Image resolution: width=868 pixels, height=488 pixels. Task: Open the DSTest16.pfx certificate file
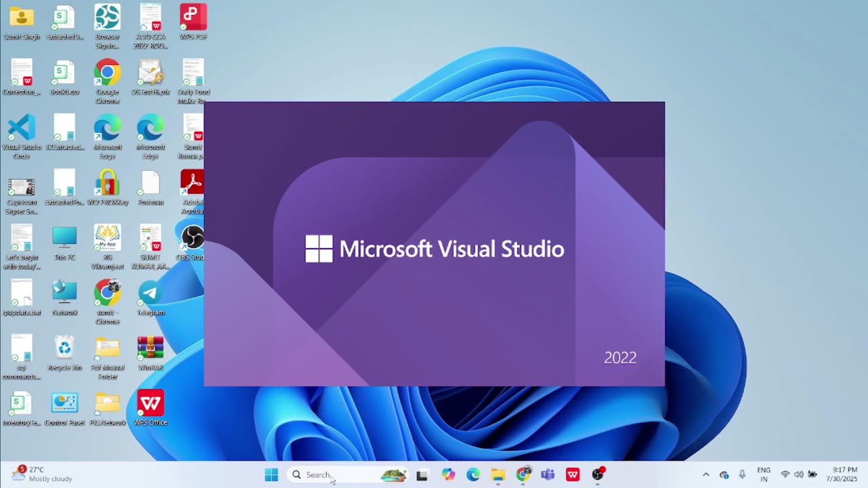click(151, 78)
